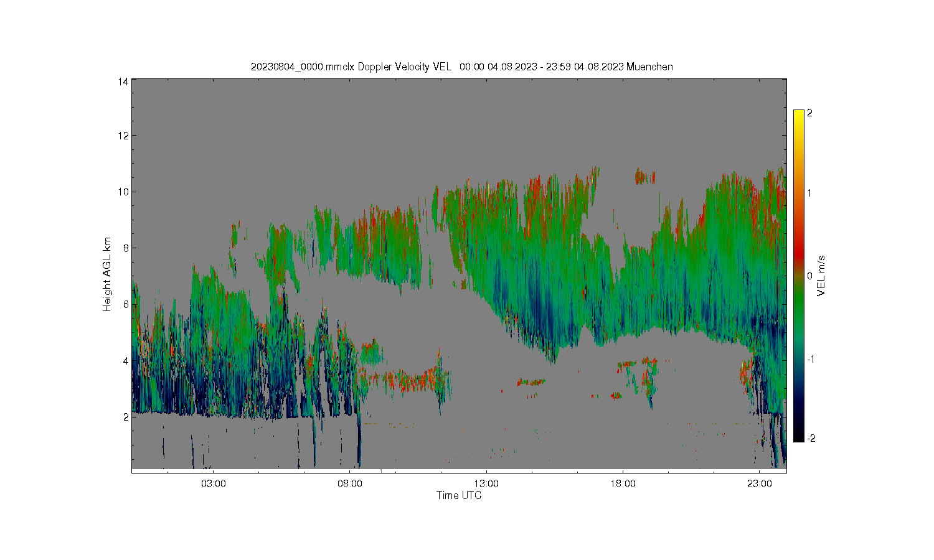Click the plot title '20230804_0000.mmclx Doppler Velocity VEL'

[351, 67]
